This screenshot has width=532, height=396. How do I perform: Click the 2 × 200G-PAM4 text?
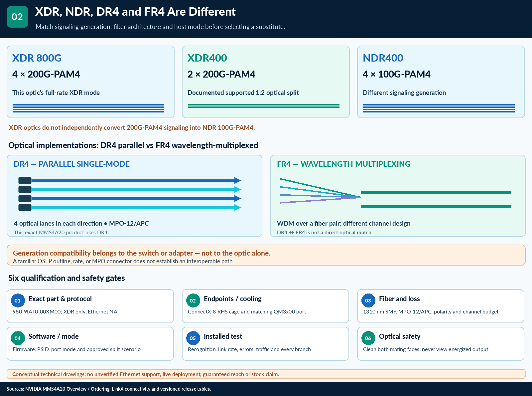(221, 74)
